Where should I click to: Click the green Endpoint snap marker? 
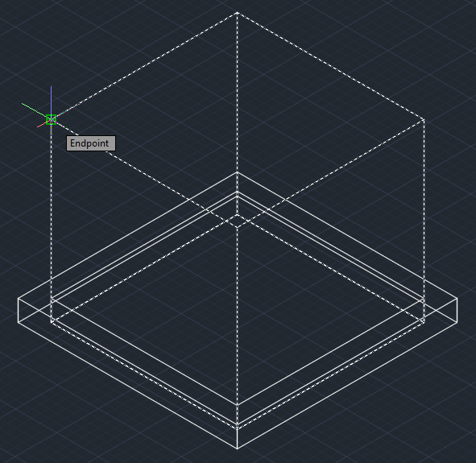52,120
